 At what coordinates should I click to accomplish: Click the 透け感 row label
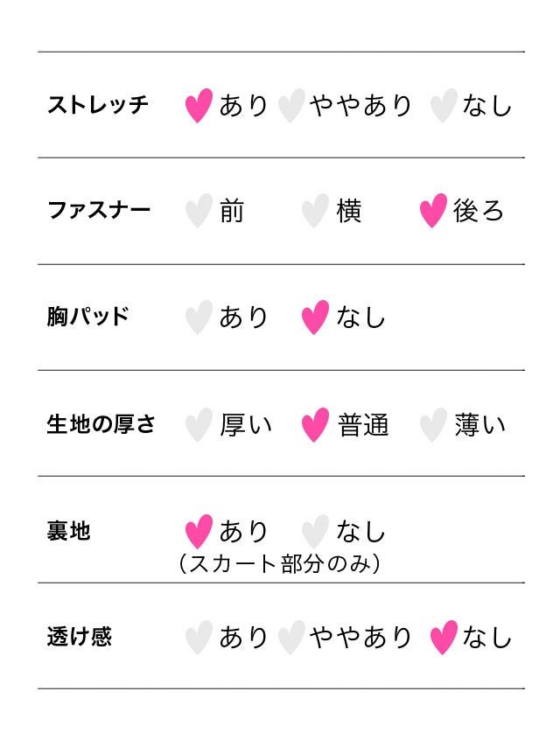click(79, 637)
